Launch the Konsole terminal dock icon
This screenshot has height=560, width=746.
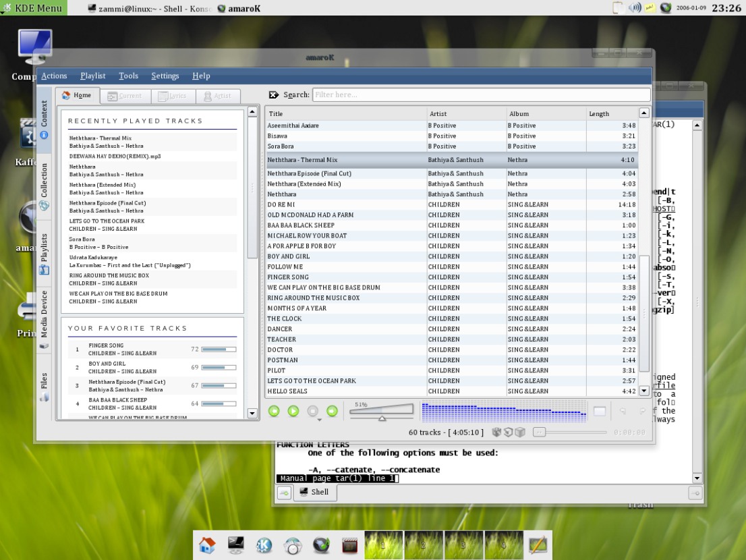235,545
